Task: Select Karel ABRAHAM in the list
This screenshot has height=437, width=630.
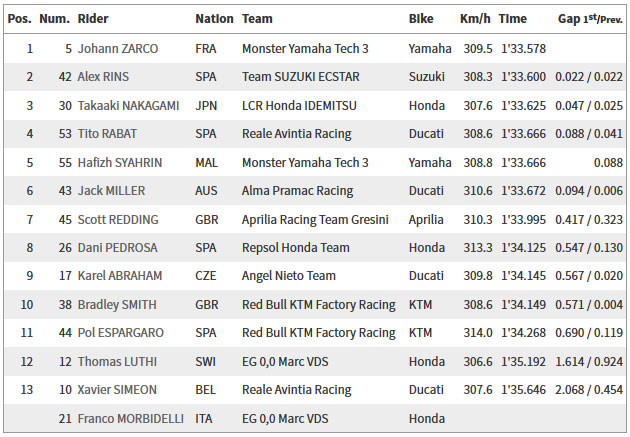Action: pyautogui.click(x=120, y=276)
